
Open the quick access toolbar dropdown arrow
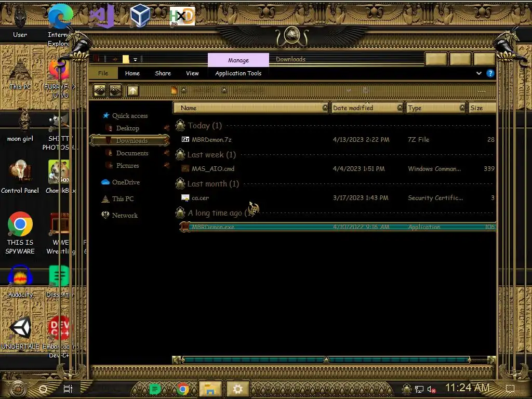pos(135,60)
